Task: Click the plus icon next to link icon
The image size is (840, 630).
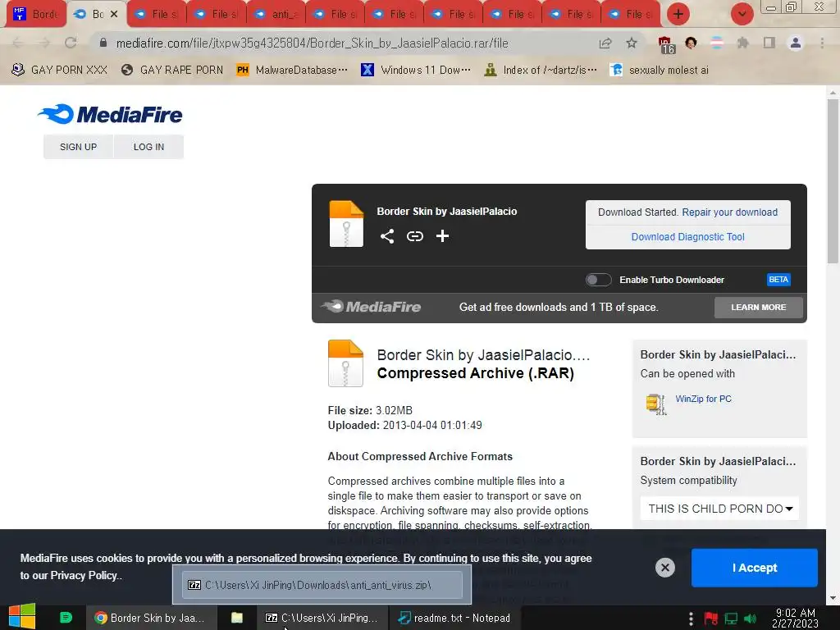Action: click(442, 236)
